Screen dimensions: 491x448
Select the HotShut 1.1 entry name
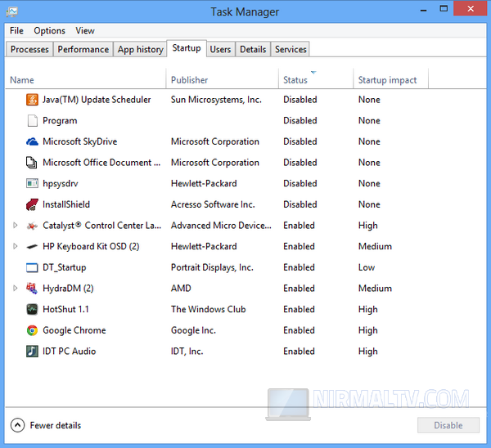click(x=65, y=309)
